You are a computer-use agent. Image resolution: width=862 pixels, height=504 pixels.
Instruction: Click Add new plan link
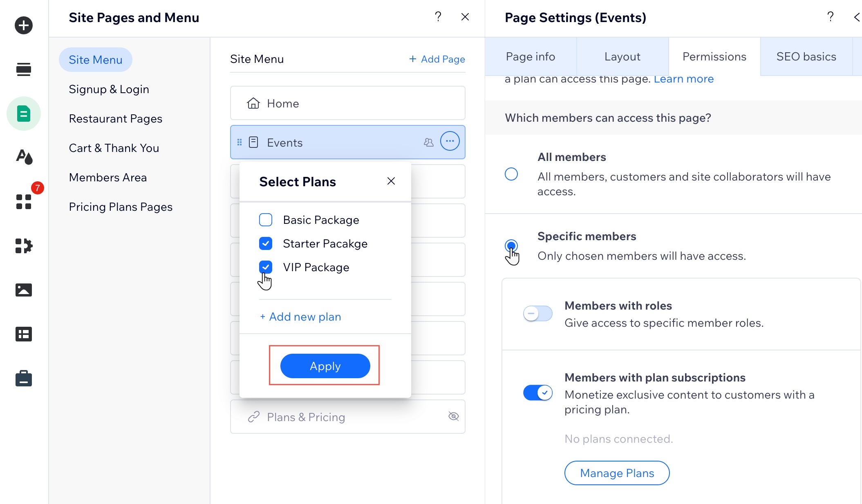point(300,316)
